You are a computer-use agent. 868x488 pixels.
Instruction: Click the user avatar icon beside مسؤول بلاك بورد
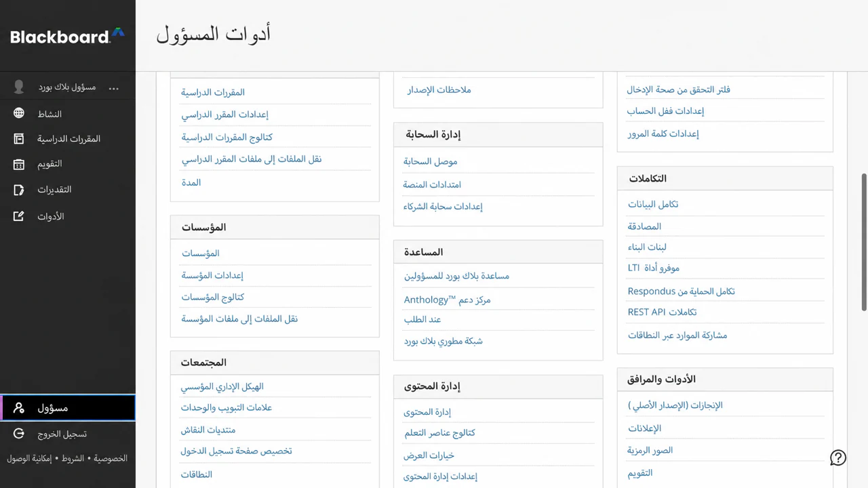click(19, 87)
